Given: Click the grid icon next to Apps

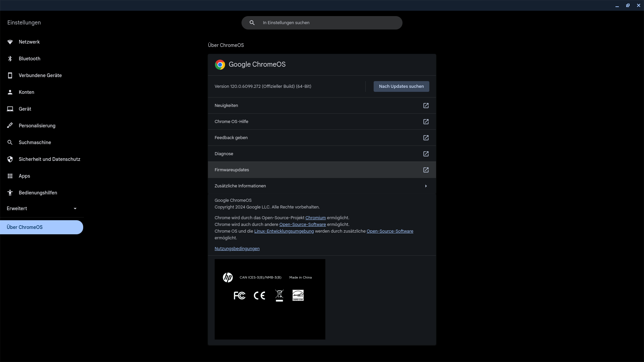Looking at the screenshot, I should click(x=10, y=176).
